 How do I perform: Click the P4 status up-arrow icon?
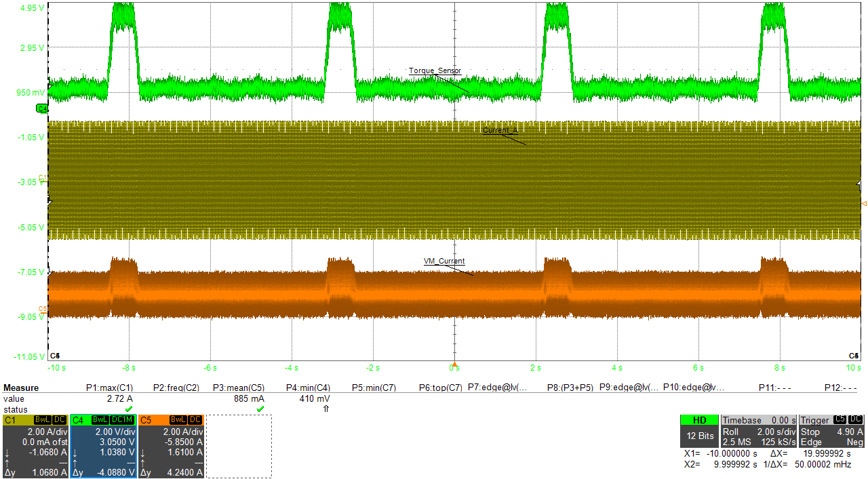[x=325, y=409]
